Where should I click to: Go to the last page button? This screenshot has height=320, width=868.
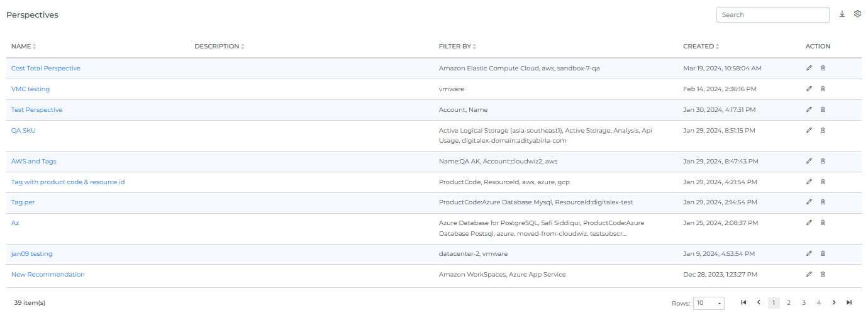coord(849,303)
